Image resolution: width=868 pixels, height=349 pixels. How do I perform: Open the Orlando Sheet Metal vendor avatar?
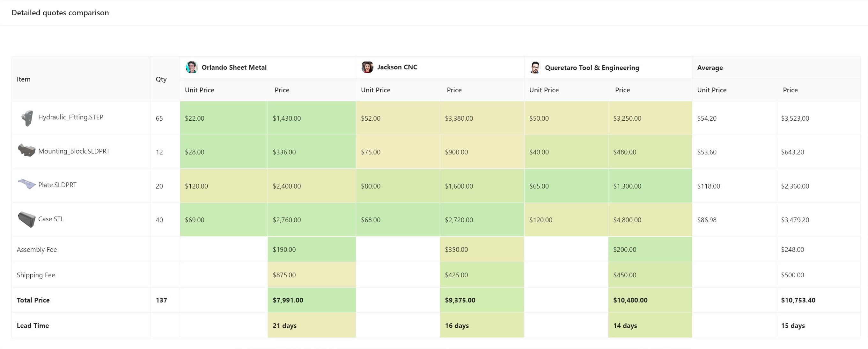click(x=191, y=67)
